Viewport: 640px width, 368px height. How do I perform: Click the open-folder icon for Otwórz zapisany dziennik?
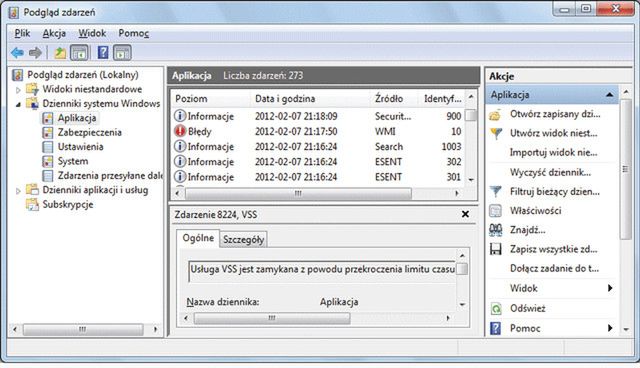(495, 115)
